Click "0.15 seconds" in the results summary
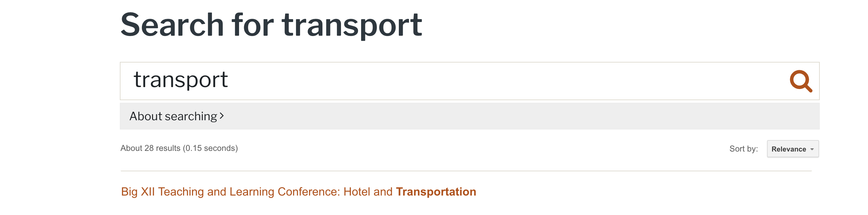This screenshot has height=215, width=868. tap(210, 148)
